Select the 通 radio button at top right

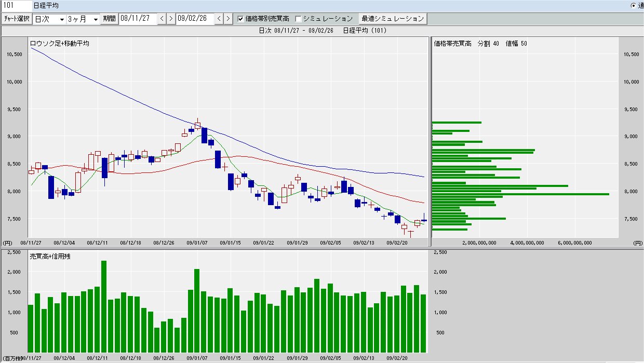[x=633, y=5]
